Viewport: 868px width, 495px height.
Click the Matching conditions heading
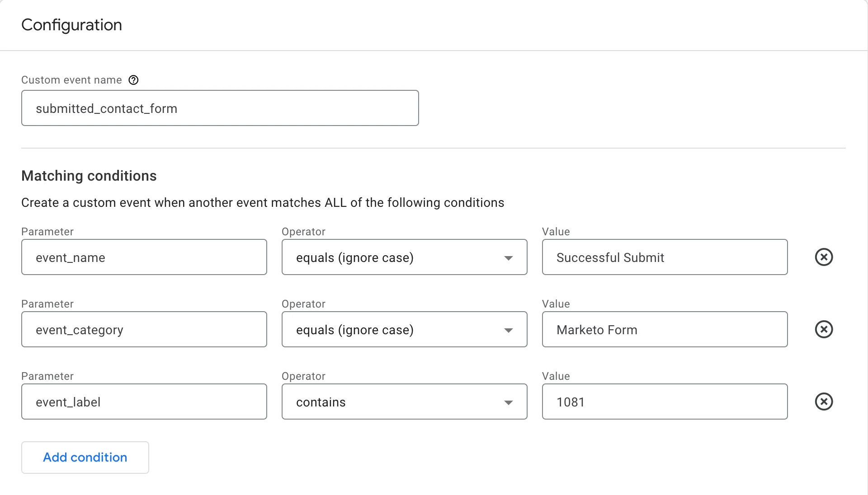[89, 176]
